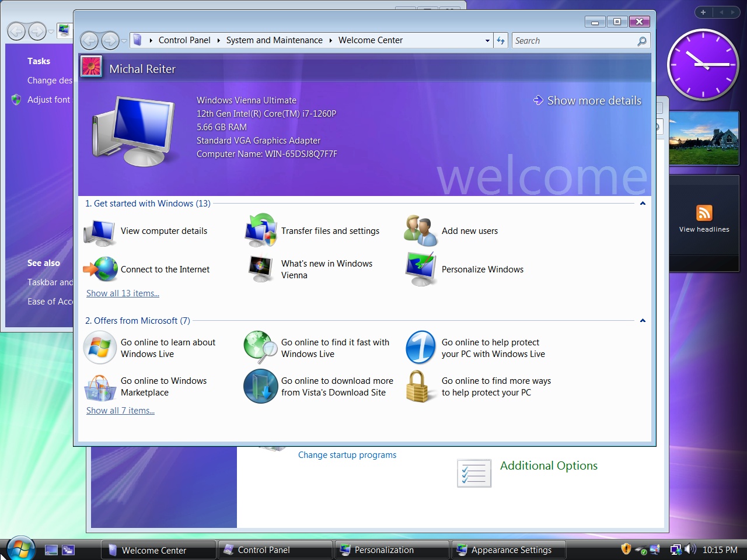This screenshot has width=747, height=560.
Task: Open the Windows Marketplace shopping basket icon
Action: coord(100,386)
